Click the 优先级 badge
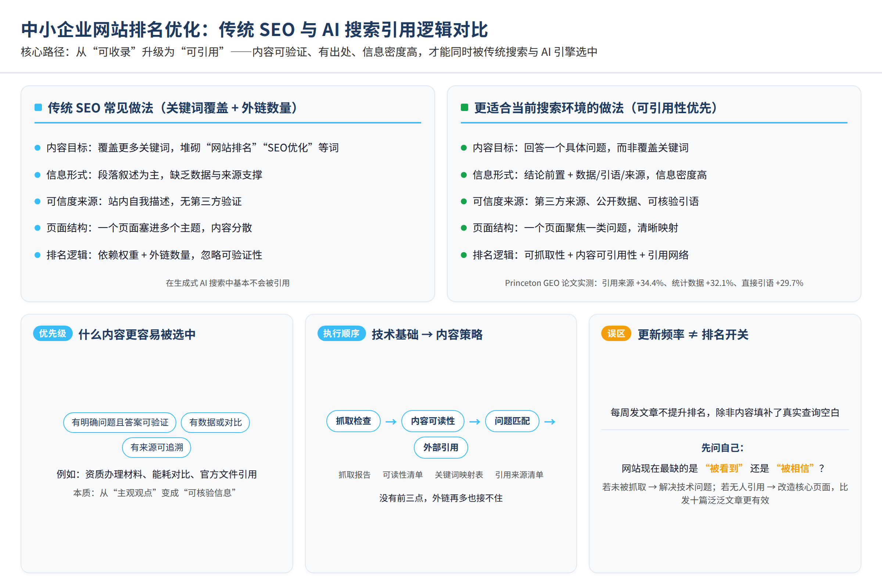The height and width of the screenshot is (588, 882). click(53, 333)
